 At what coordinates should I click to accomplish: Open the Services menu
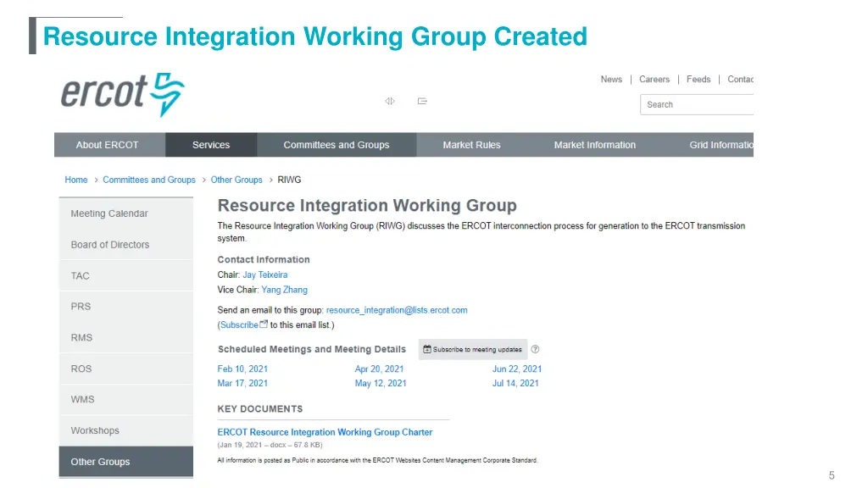[x=211, y=145]
